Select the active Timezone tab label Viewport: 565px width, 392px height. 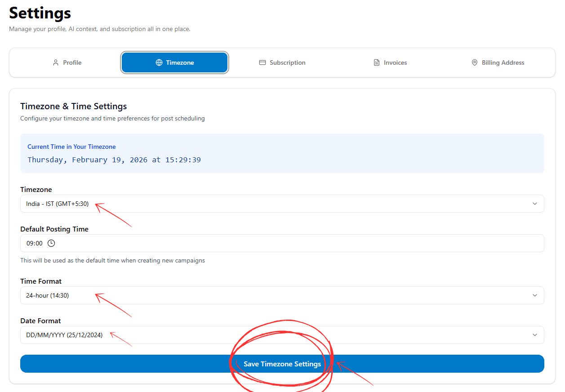point(180,62)
